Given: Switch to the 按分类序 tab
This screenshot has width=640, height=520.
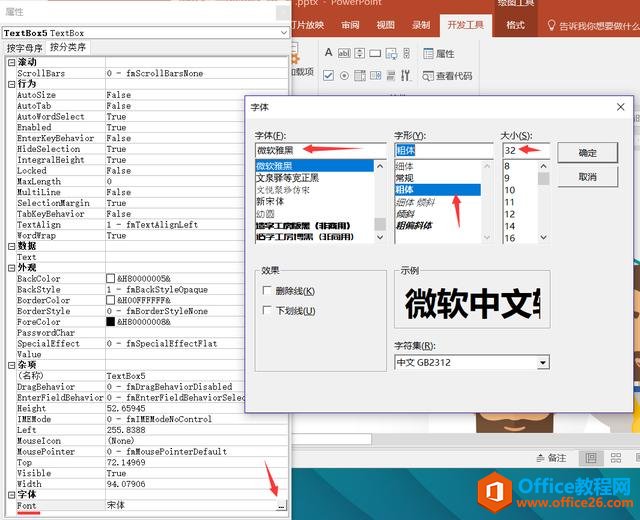Looking at the screenshot, I should [x=68, y=47].
